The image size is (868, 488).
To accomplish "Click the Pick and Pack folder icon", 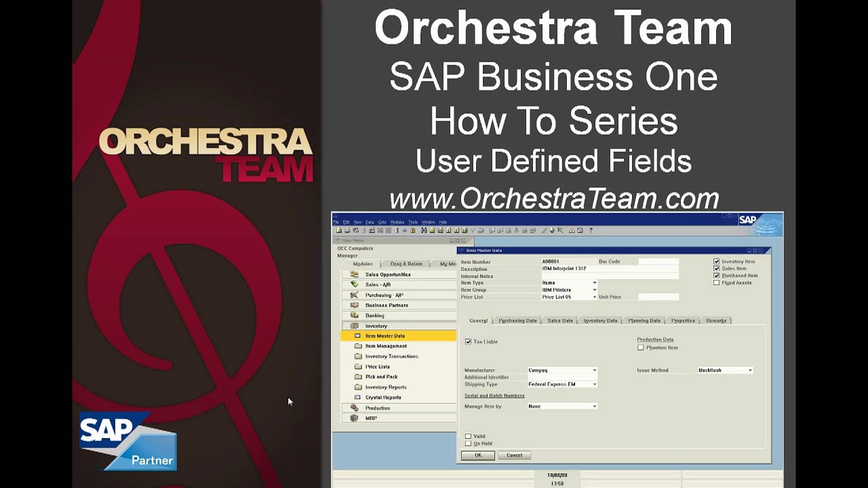I will (358, 377).
